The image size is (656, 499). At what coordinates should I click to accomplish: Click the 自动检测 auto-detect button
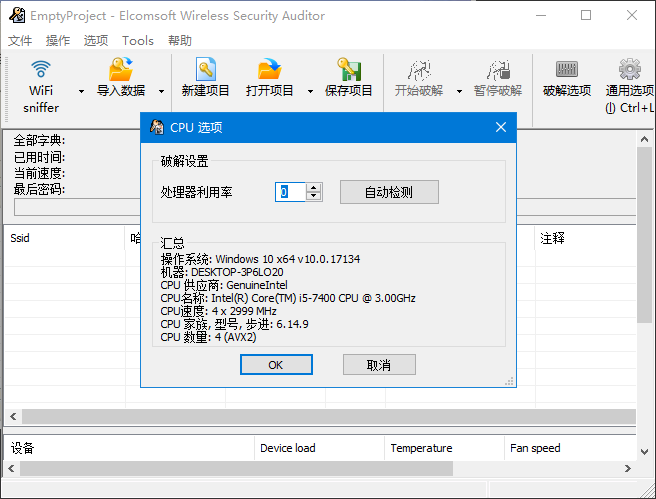point(389,192)
